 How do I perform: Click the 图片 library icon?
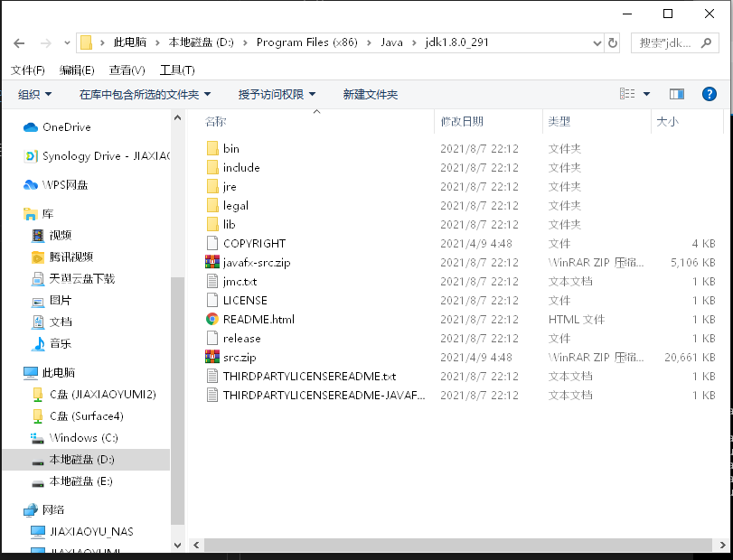click(38, 301)
